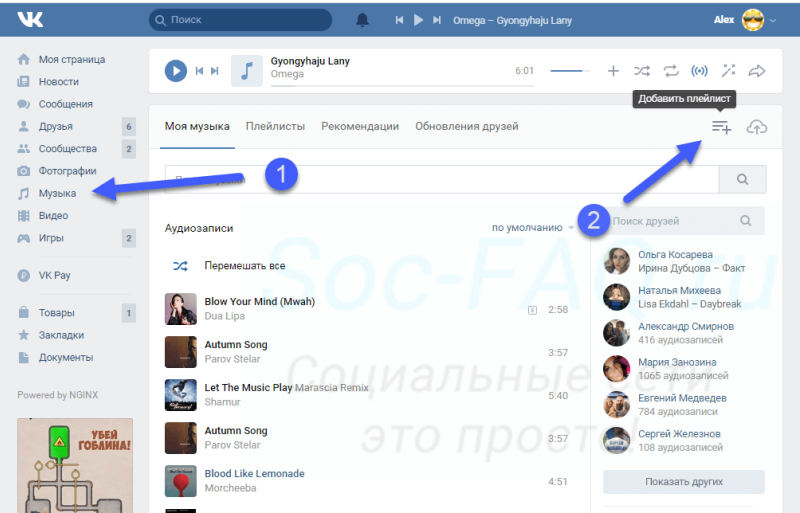Share the current track

757,71
